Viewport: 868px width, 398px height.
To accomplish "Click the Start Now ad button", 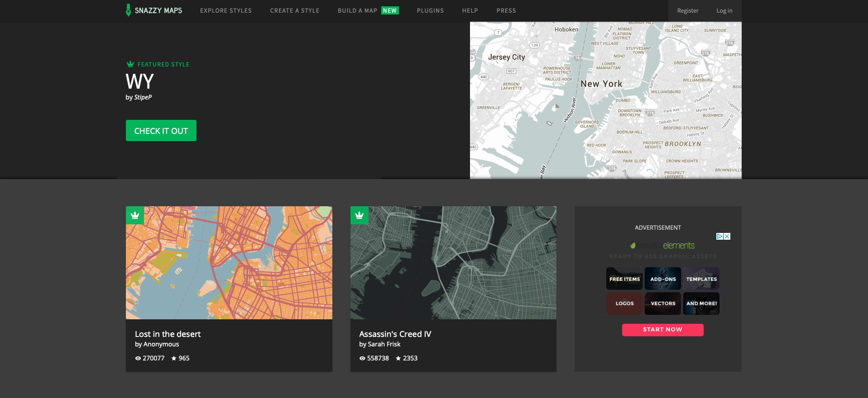I will [x=663, y=330].
